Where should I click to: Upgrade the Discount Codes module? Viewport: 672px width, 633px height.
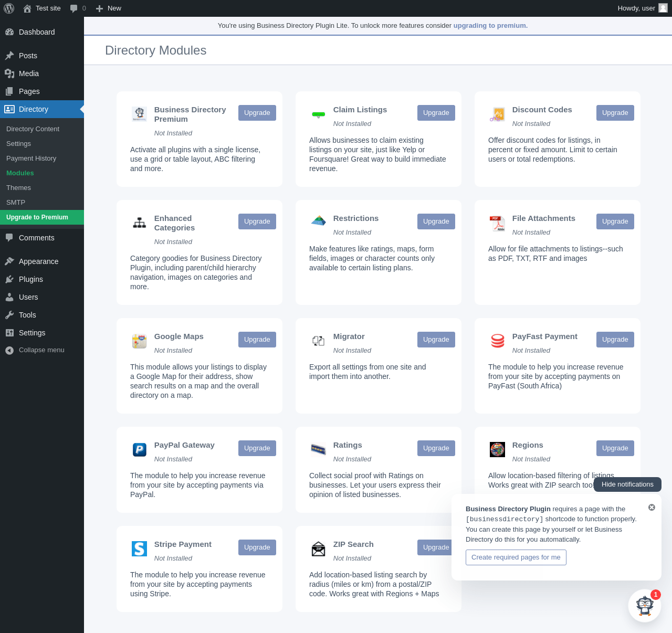pos(615,113)
